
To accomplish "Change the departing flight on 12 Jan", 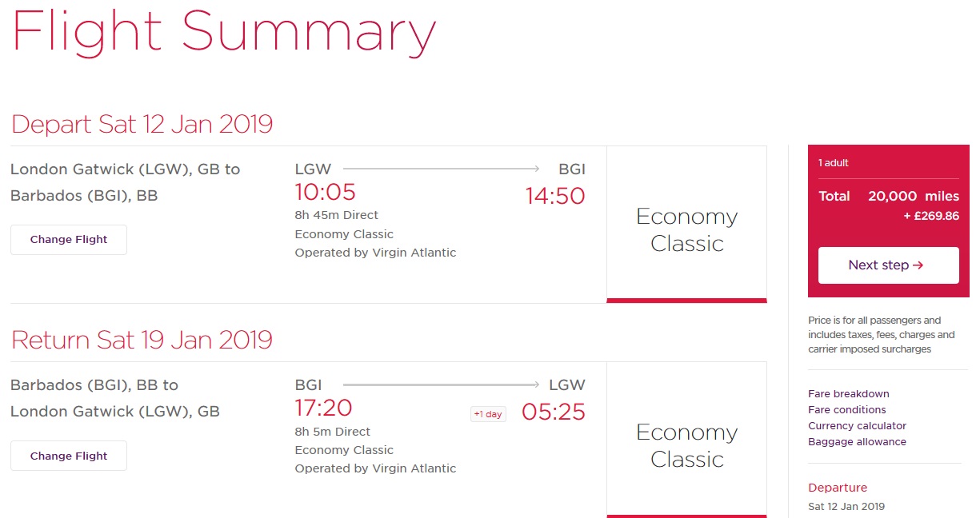I will [69, 240].
